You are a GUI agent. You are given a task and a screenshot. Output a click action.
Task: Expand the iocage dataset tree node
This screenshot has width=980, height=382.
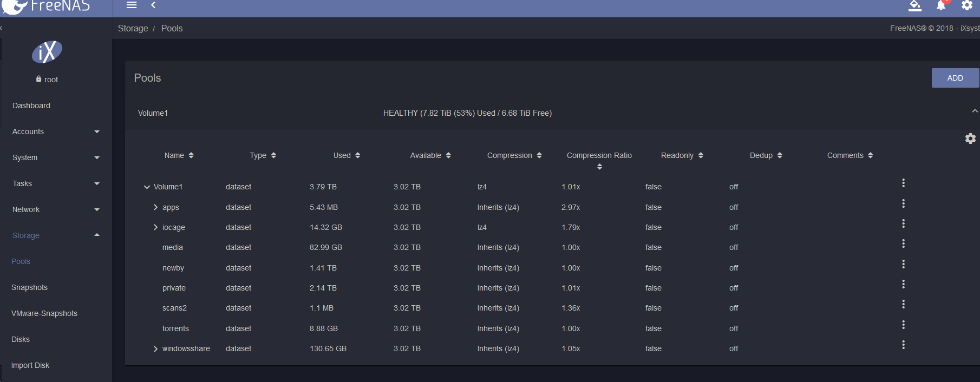(x=155, y=227)
